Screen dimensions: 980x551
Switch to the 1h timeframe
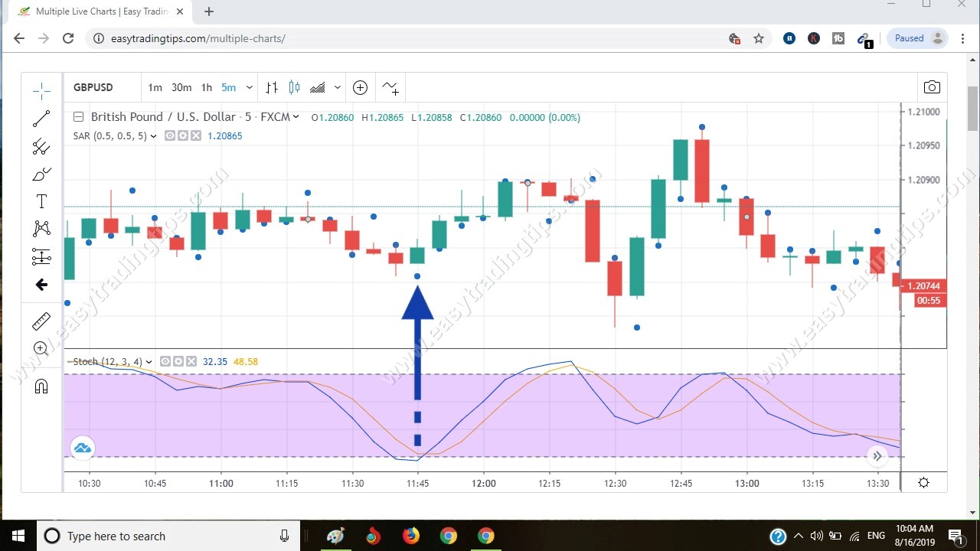(206, 87)
